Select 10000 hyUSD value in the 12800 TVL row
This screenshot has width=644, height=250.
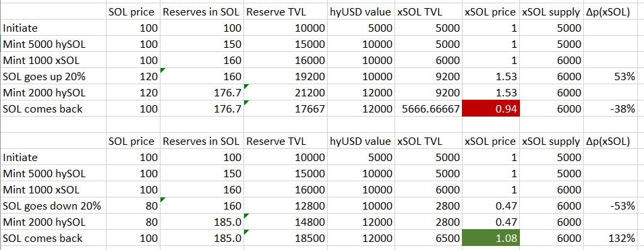click(x=361, y=206)
